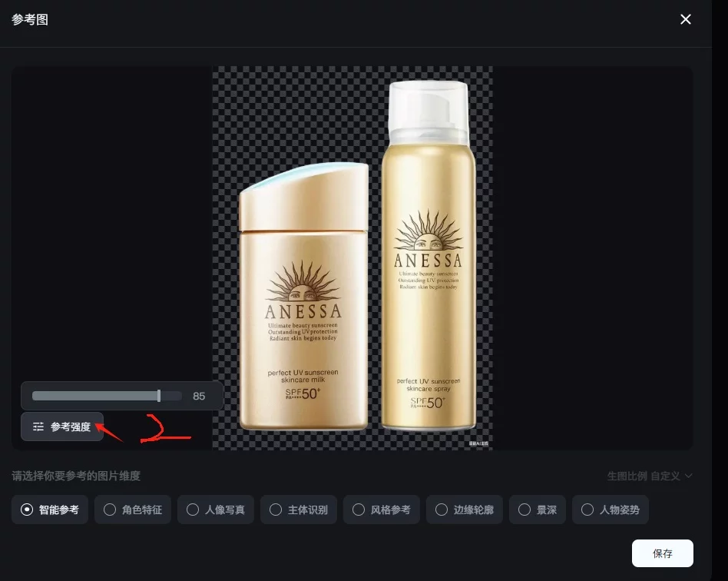This screenshot has width=728, height=581.
Task: Click the 请选择你要参考的图片维度 label
Action: click(76, 476)
